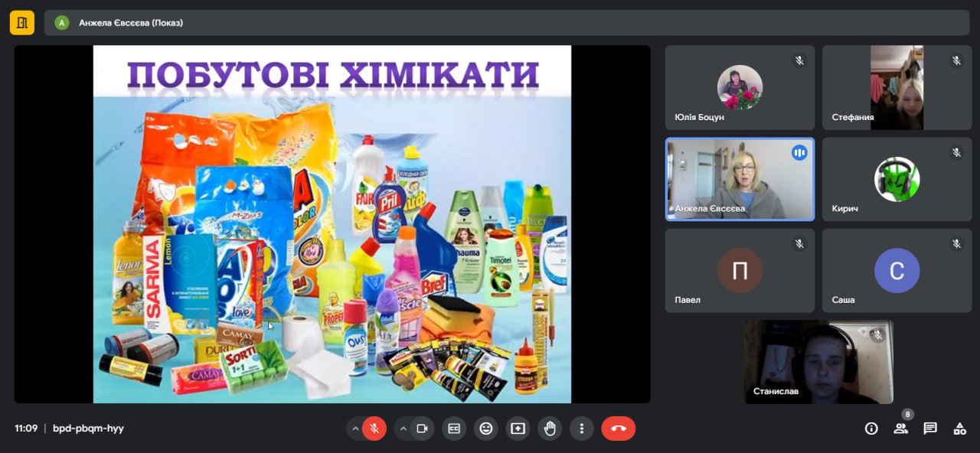The height and width of the screenshot is (453, 980).
Task: Select the Саша participant tile
Action: click(897, 270)
